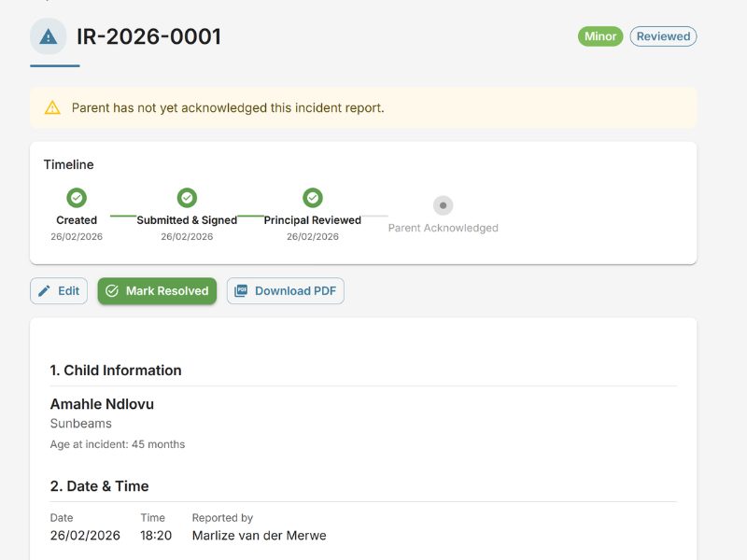
Task: Click the Reviewed status badge
Action: pos(663,36)
